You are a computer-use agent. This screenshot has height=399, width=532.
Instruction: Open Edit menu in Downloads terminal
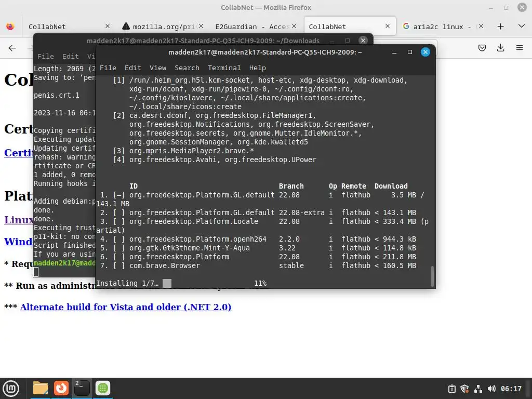(70, 56)
